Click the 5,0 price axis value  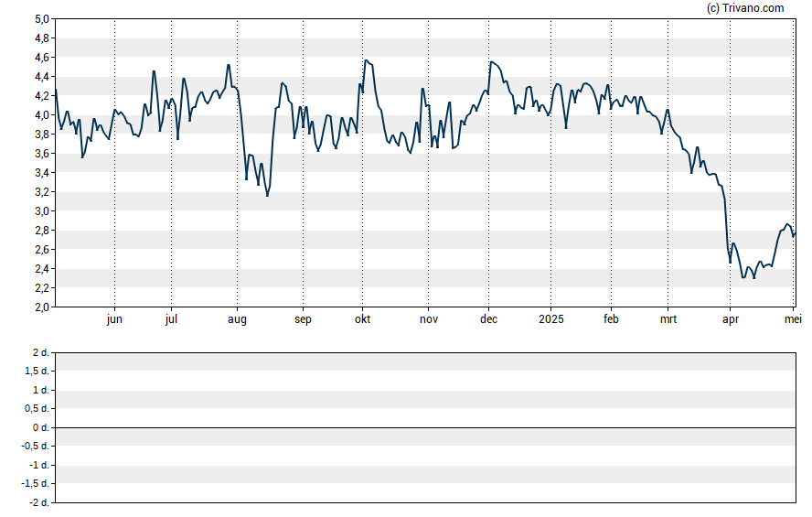42,19
